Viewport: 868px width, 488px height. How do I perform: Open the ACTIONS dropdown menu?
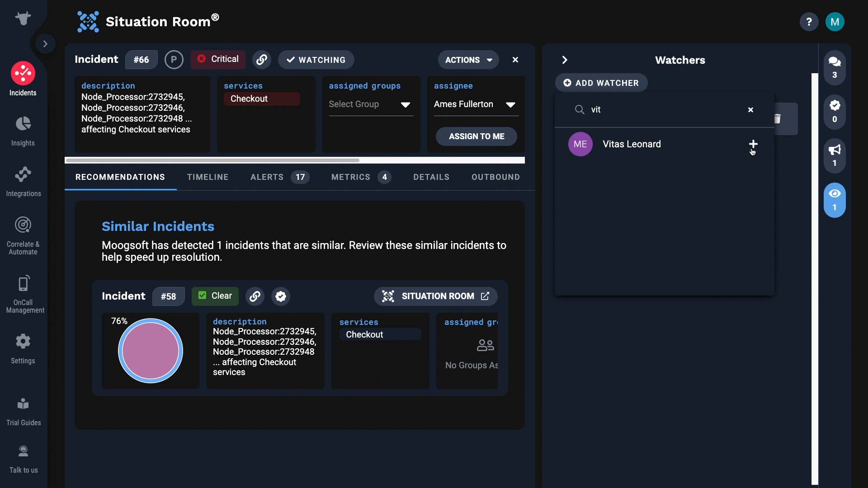[468, 60]
